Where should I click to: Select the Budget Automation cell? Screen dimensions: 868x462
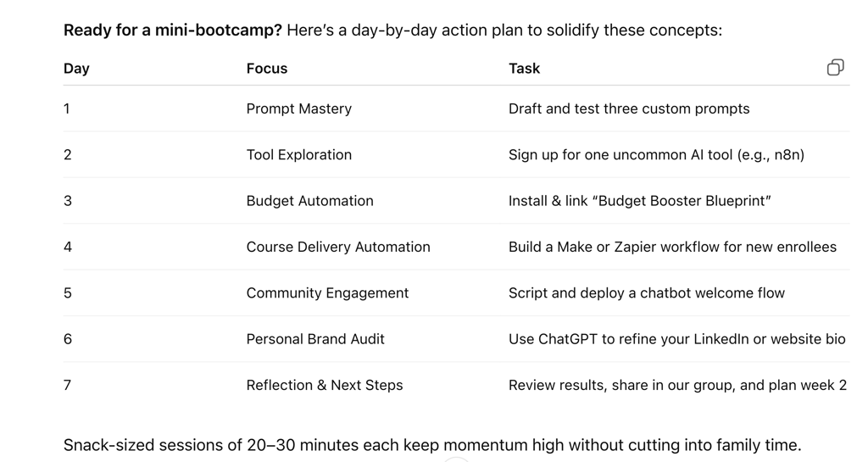pyautogui.click(x=310, y=201)
